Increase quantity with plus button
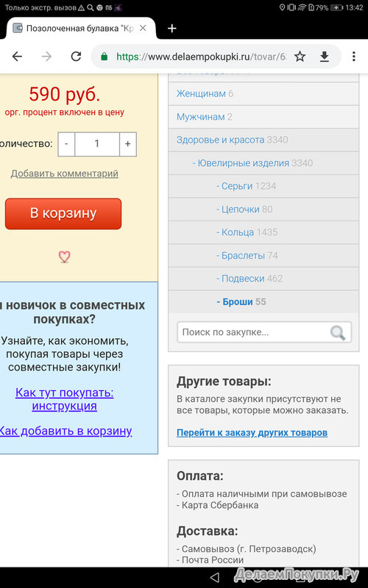 [127, 144]
